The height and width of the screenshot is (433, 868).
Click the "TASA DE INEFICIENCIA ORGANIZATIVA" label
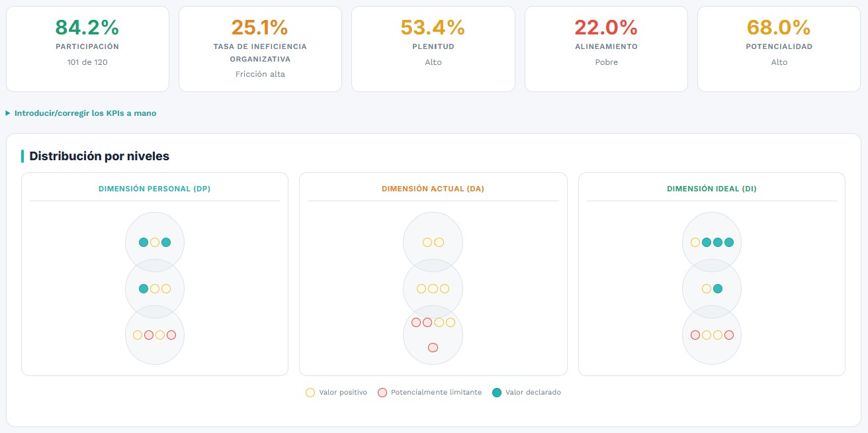click(x=260, y=53)
